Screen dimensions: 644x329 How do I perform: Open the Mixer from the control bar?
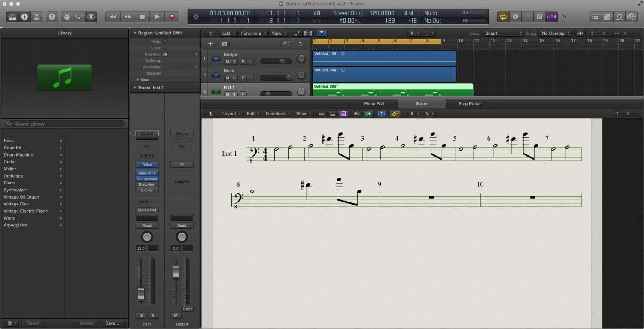[79, 17]
